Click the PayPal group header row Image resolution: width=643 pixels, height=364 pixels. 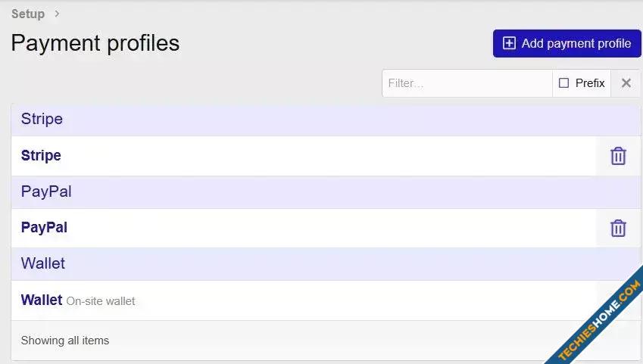(326, 192)
